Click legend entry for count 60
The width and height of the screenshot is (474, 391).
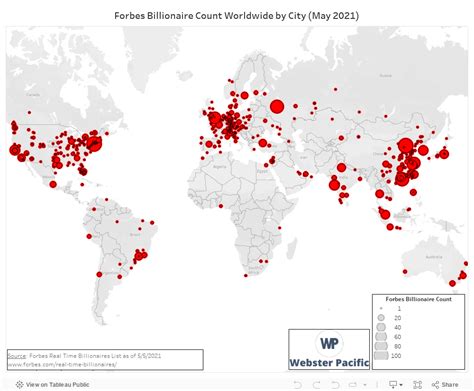pyautogui.click(x=388, y=337)
